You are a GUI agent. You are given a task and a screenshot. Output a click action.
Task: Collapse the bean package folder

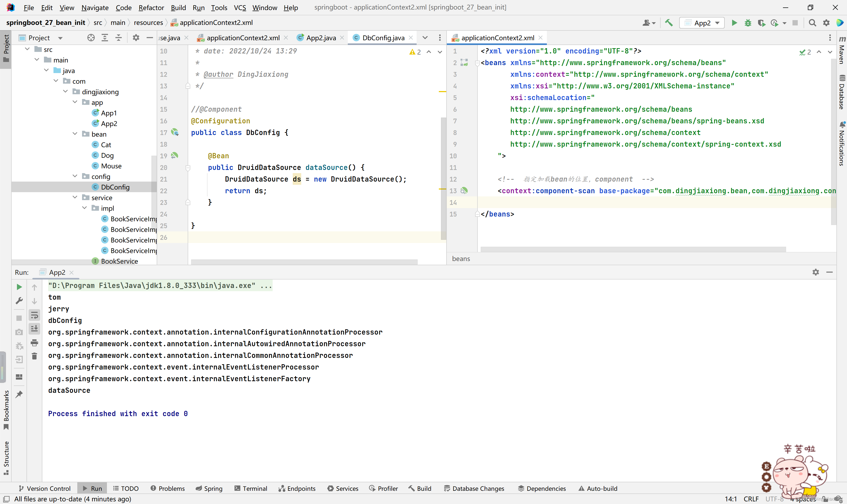(75, 134)
